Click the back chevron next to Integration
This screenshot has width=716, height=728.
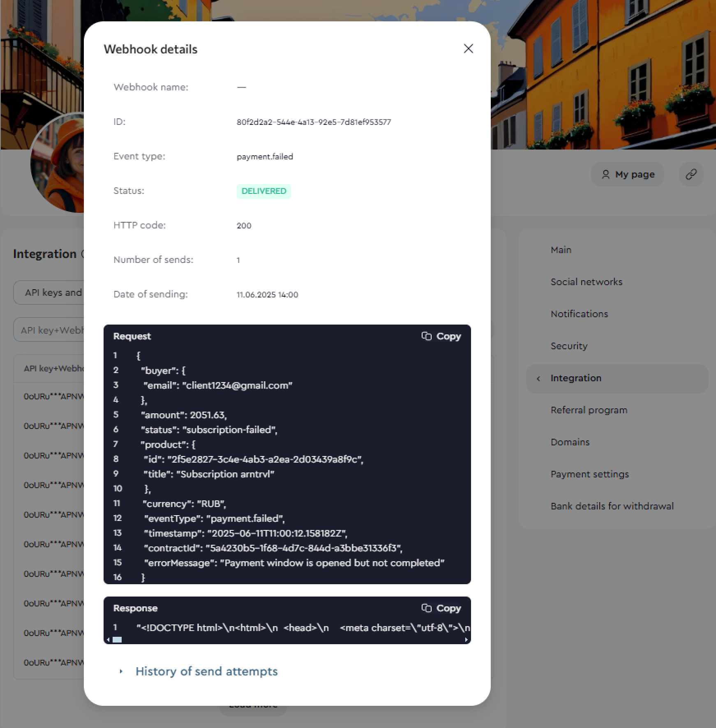pos(538,378)
